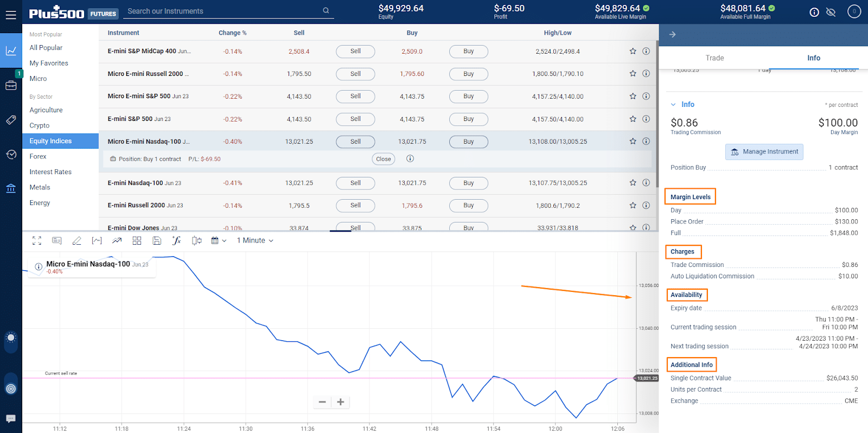Favorite E-mini S&P MidCap 400 star
This screenshot has width=868, height=433.
[633, 52]
